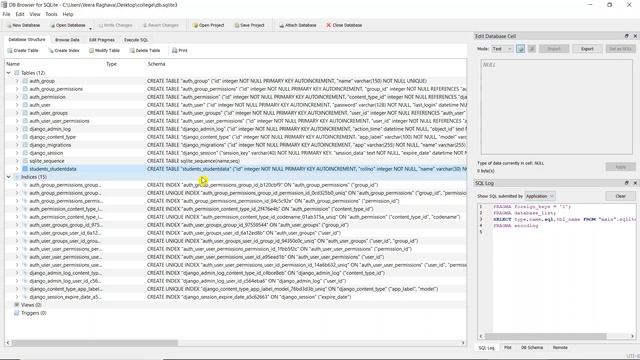Select the SQL Log bottom tab
Screen dimensions: 640x360
click(487, 348)
